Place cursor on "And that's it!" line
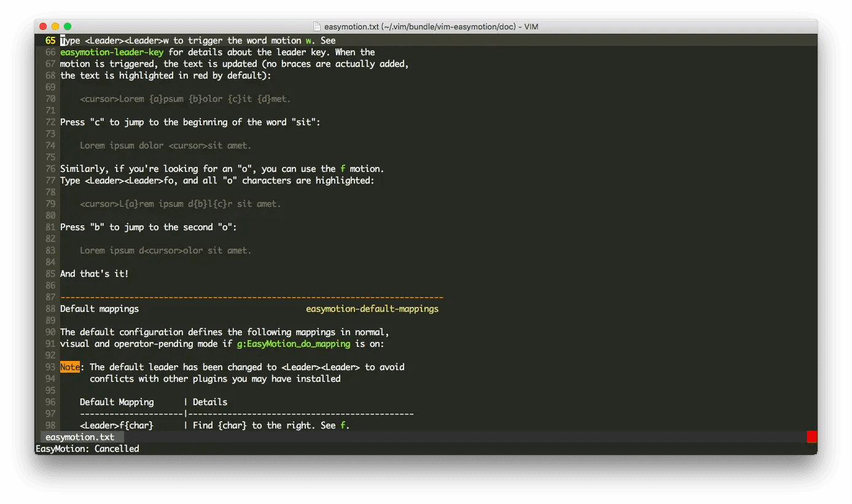 (x=95, y=274)
